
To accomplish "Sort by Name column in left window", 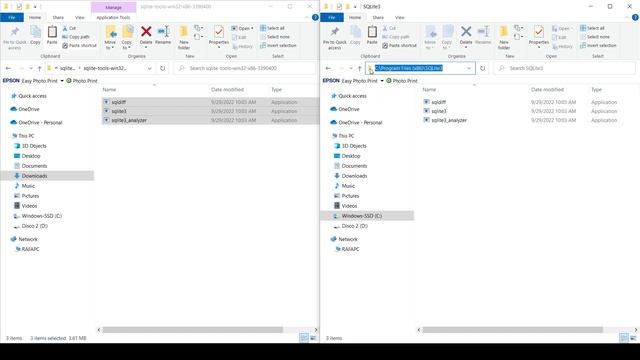I will coord(109,89).
